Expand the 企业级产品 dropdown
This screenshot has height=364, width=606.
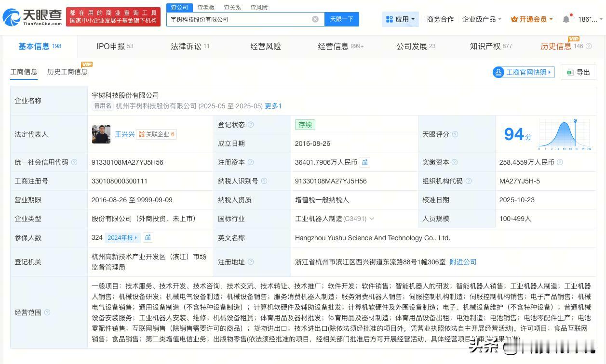pos(499,19)
